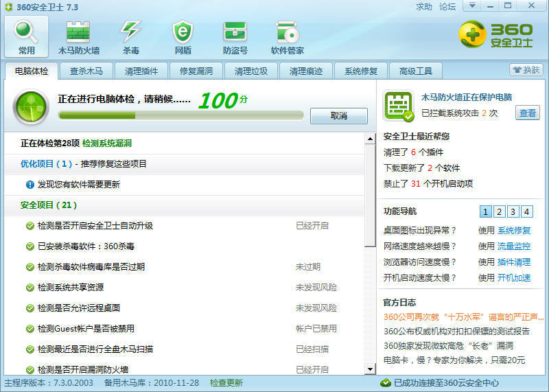Click the 检测系统漏洞 current item text
Image resolution: width=549 pixels, height=392 pixels.
107,143
